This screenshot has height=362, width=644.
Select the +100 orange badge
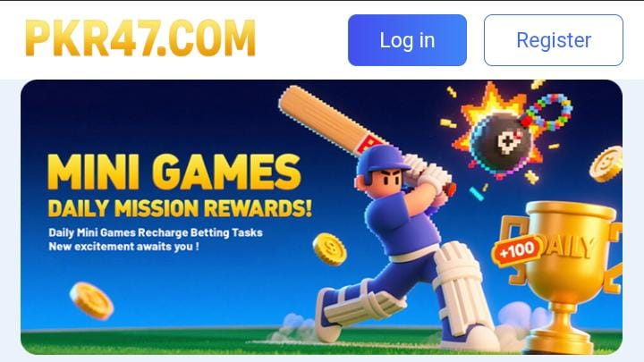coord(517,250)
